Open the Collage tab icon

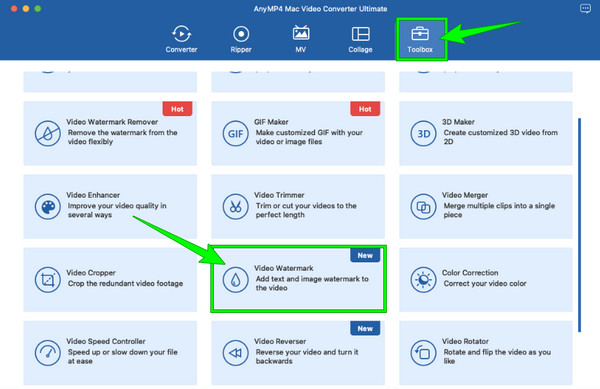point(360,34)
